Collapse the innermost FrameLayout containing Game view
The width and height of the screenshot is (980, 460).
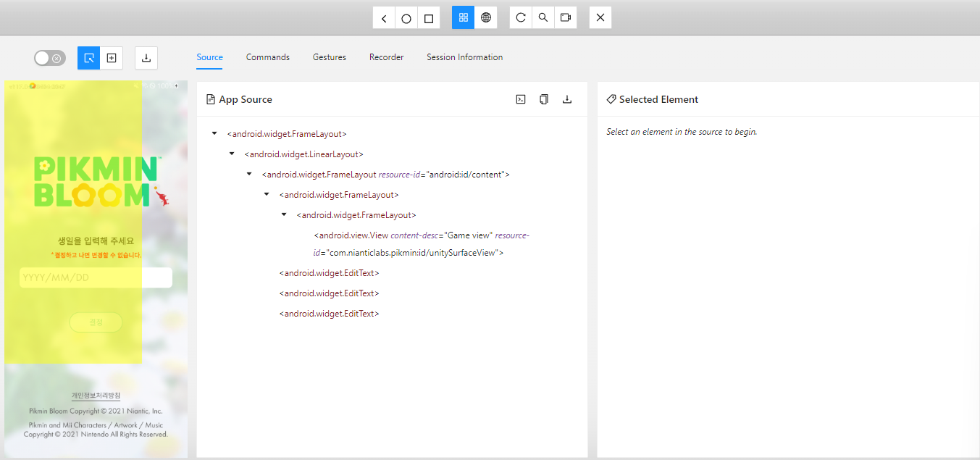click(x=284, y=214)
